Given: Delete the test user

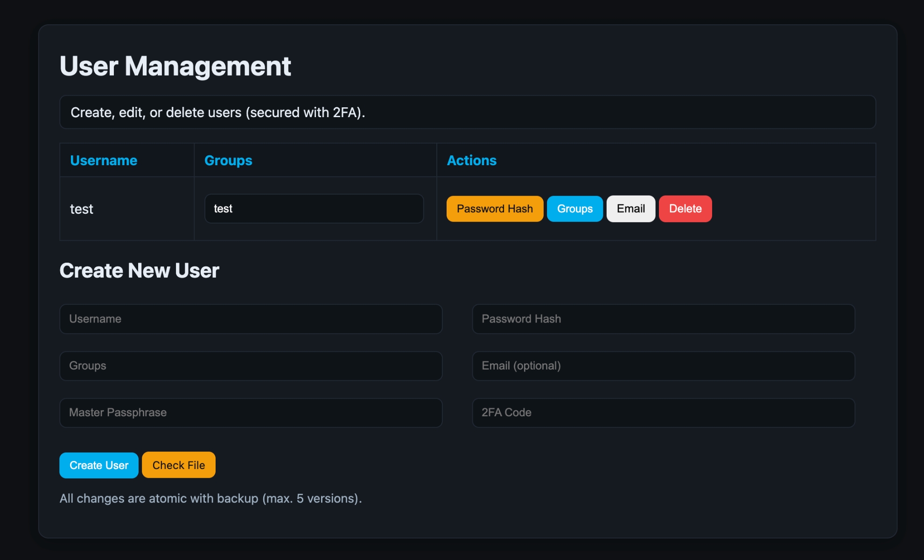Looking at the screenshot, I should [x=685, y=209].
